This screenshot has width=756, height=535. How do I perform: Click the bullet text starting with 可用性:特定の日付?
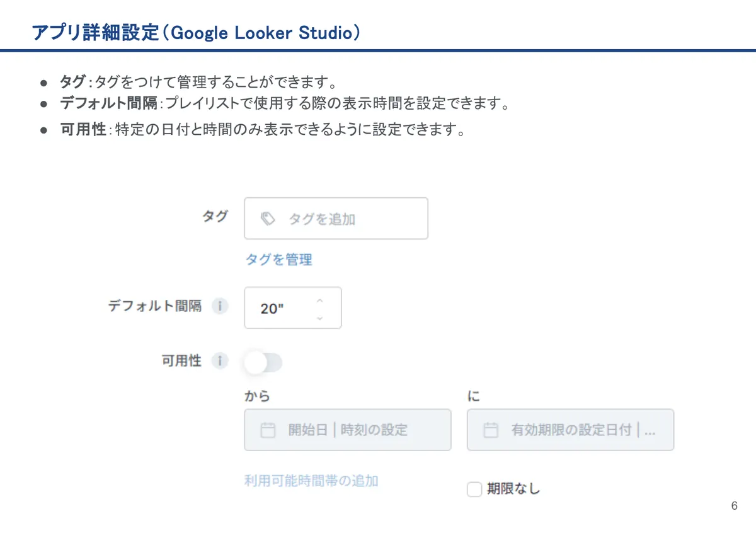263,130
